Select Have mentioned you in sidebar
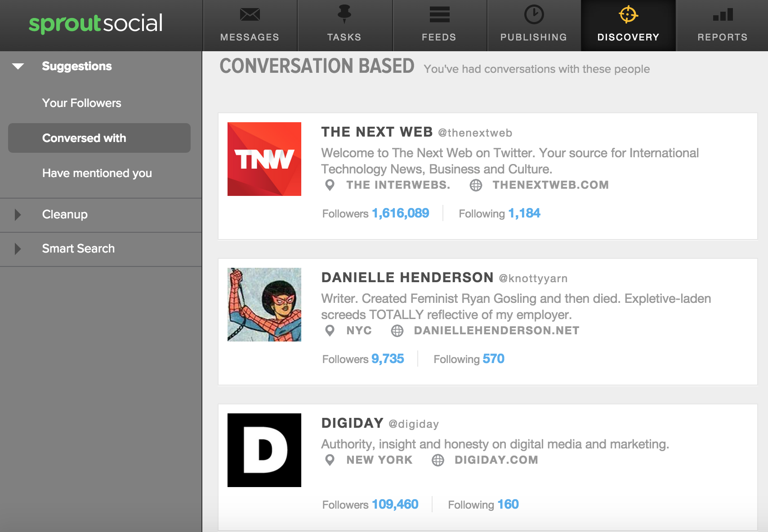Screen dimensions: 768x532 coord(97,173)
